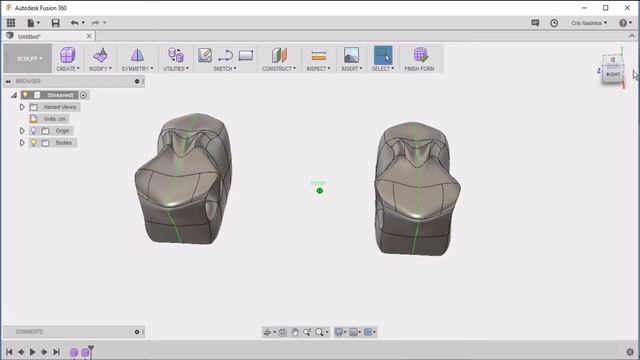Image resolution: width=640 pixels, height=360 pixels.
Task: Open Comments panel options dot
Action: [137, 332]
